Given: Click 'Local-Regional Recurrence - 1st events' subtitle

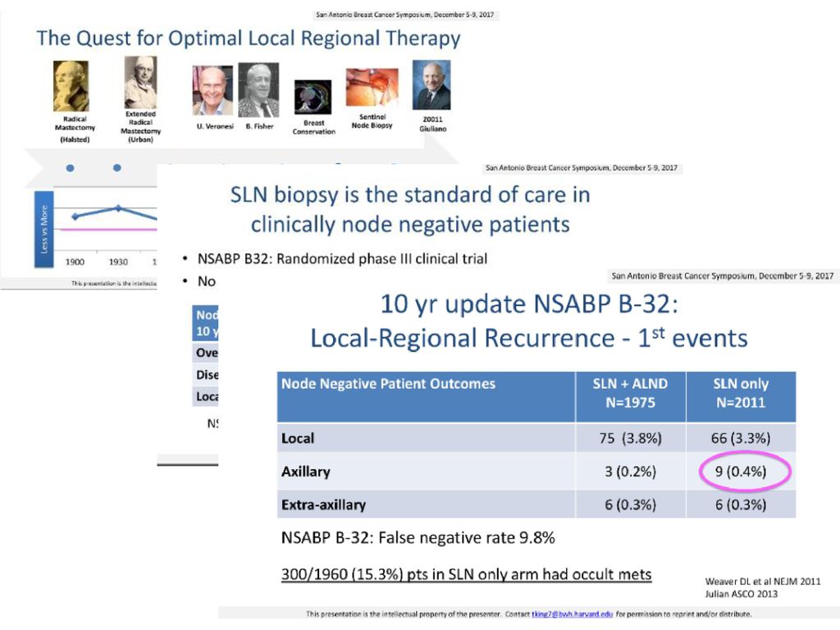Looking at the screenshot, I should click(x=529, y=338).
